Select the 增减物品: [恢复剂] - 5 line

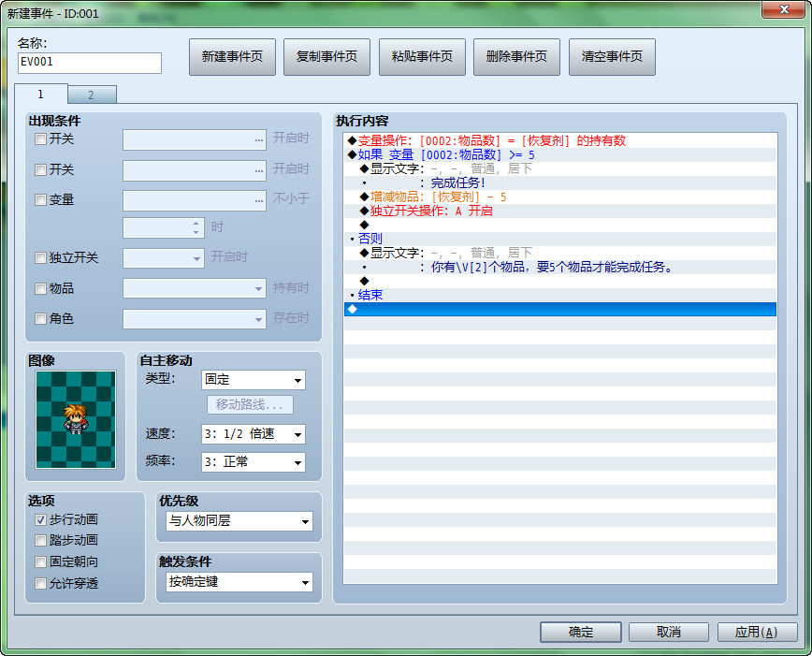(559, 197)
